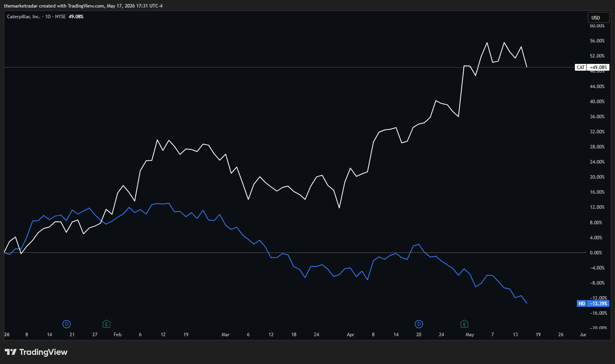The width and height of the screenshot is (615, 364).
Task: Click TradingView.com in the header caption
Action: [86, 6]
